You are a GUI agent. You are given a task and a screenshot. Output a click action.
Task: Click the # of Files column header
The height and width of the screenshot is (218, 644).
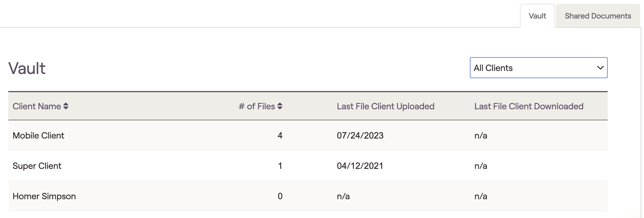coord(257,106)
